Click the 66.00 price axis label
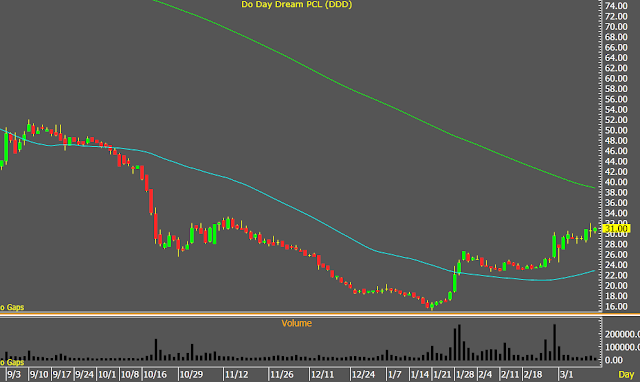The width and height of the screenshot is (640, 382). (x=616, y=47)
